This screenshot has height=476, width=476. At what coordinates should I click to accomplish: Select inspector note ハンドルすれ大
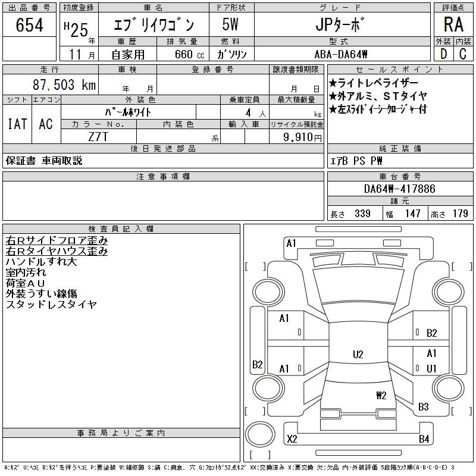click(42, 261)
